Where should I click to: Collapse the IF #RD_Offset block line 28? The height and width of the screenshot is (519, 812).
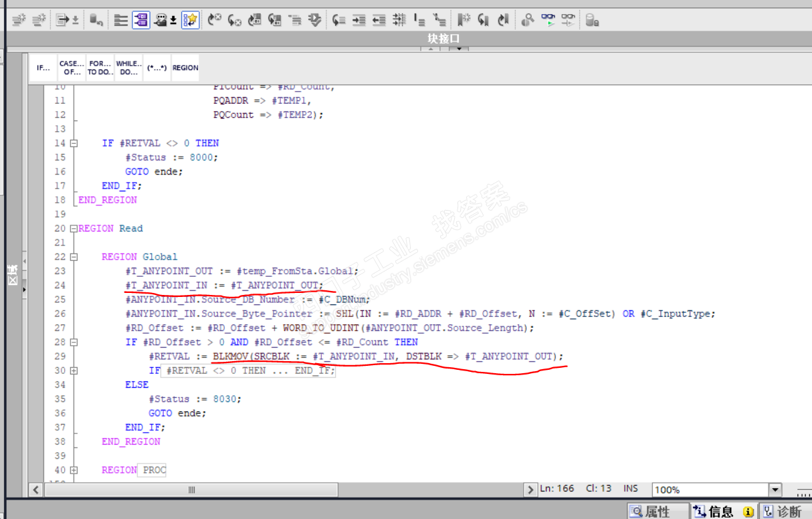pos(74,342)
